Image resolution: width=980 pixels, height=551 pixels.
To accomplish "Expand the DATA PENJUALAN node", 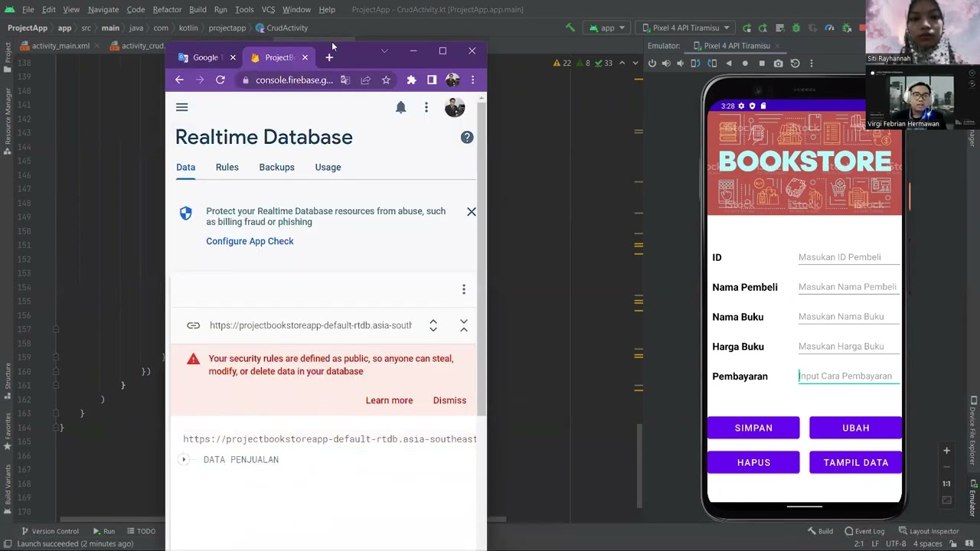I will tap(184, 459).
